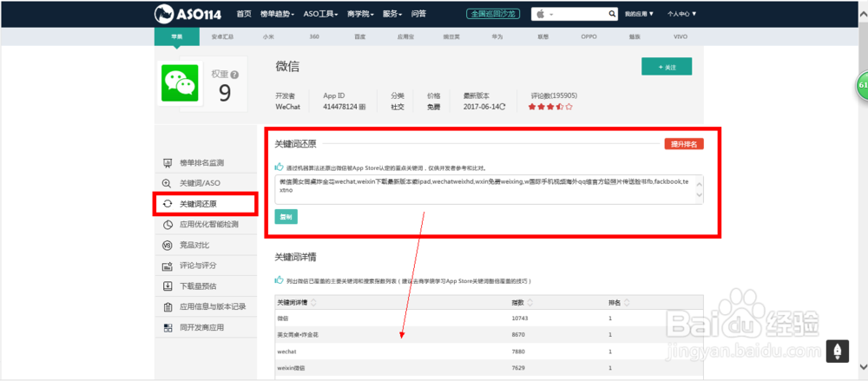Switch to the VIVO tab

681,36
